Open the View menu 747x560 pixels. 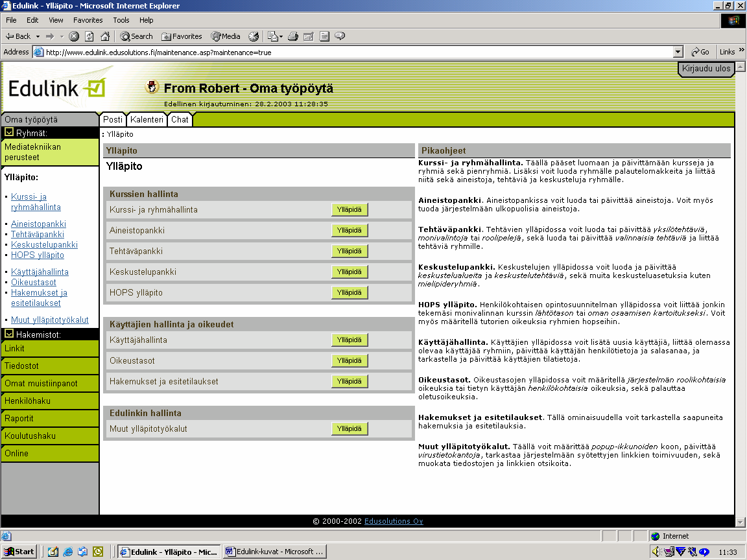coord(56,20)
